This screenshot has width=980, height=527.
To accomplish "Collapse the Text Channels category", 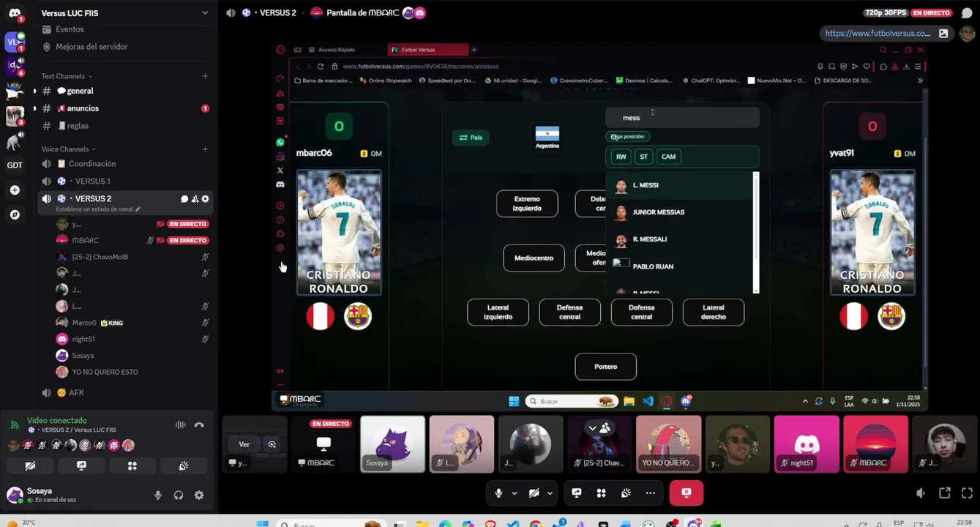I will pyautogui.click(x=67, y=76).
